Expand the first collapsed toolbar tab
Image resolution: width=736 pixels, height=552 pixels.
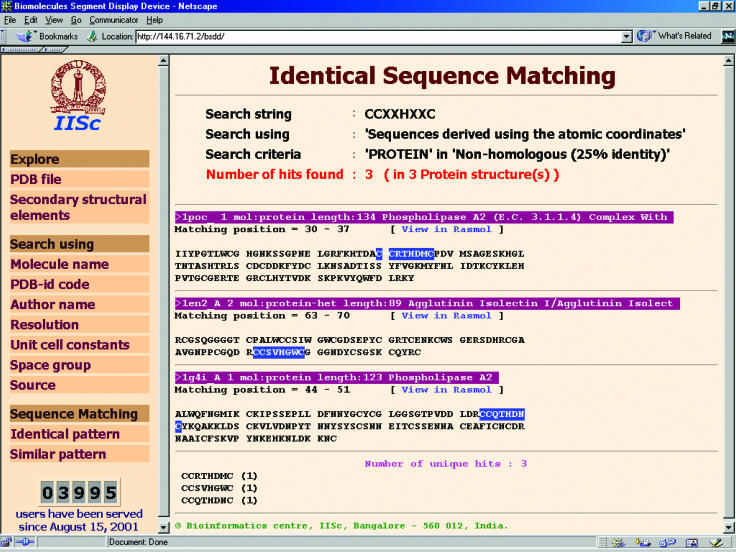(20, 49)
